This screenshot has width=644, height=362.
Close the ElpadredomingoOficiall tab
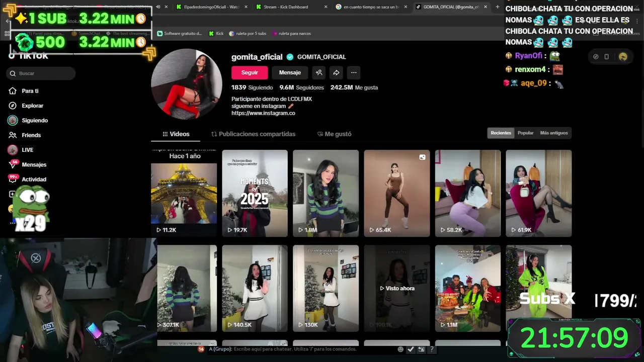click(246, 7)
